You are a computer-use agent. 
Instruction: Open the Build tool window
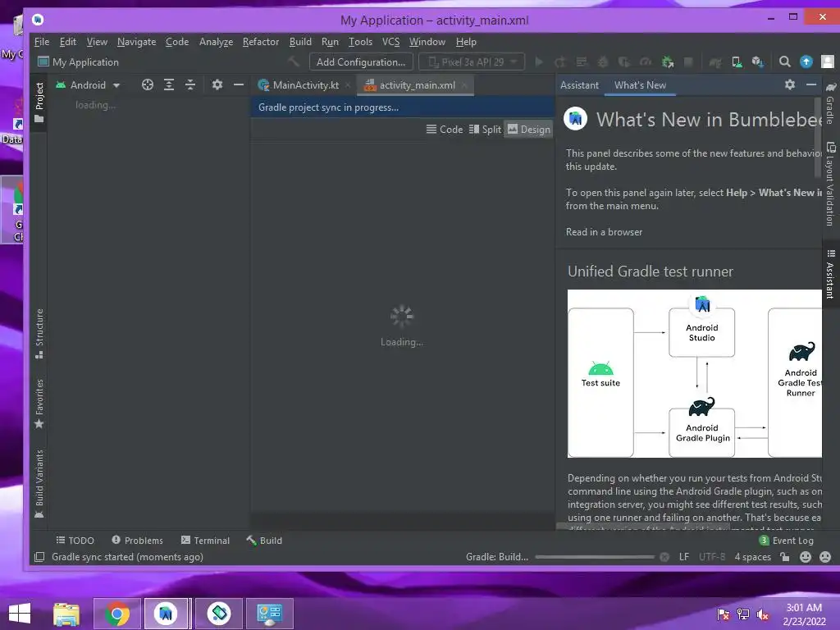pos(264,541)
